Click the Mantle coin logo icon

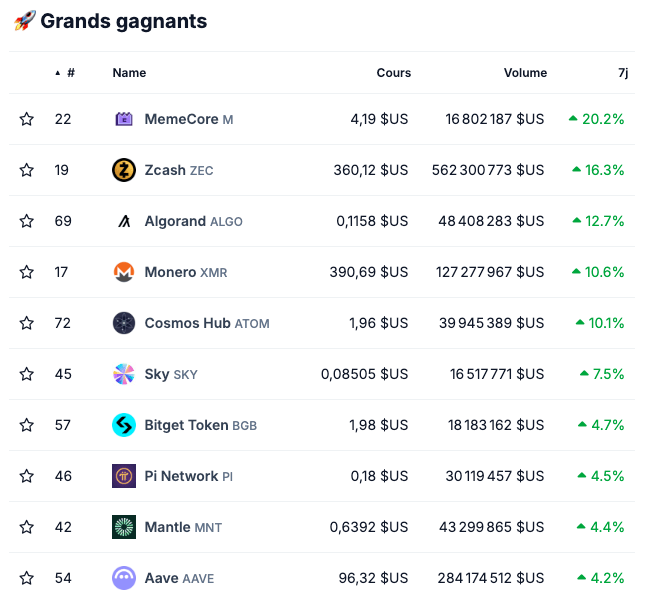click(x=124, y=527)
